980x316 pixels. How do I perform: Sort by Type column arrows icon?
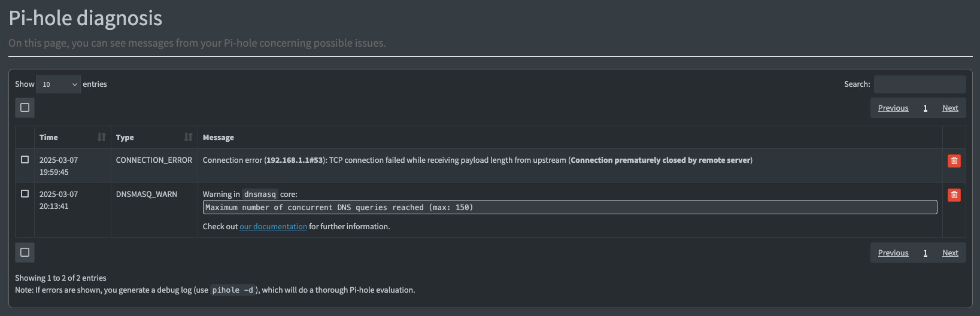point(189,137)
